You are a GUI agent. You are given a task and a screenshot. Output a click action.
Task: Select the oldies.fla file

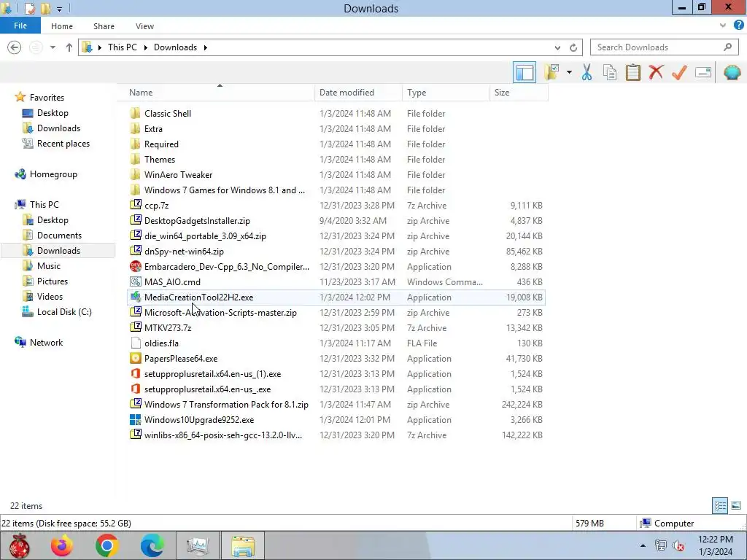tap(161, 343)
